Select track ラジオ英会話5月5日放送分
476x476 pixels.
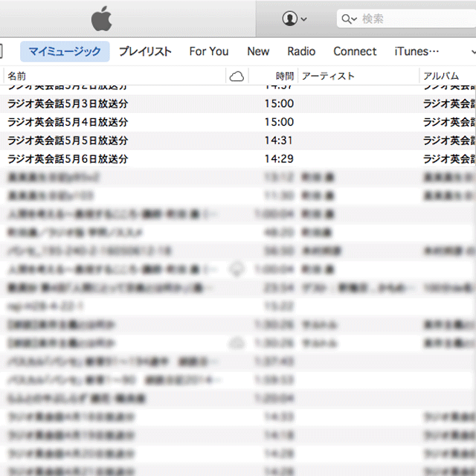(68, 141)
